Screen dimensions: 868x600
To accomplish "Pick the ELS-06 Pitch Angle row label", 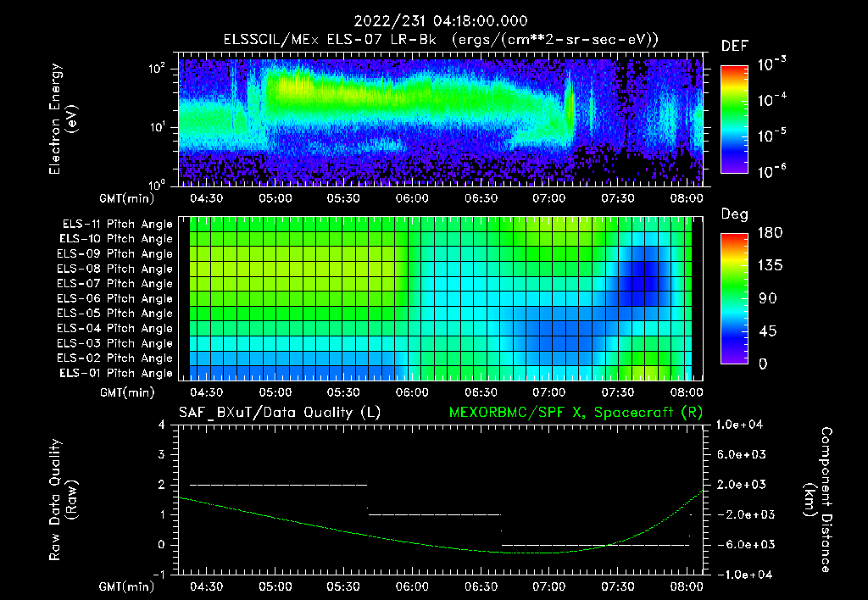I will pos(114,298).
